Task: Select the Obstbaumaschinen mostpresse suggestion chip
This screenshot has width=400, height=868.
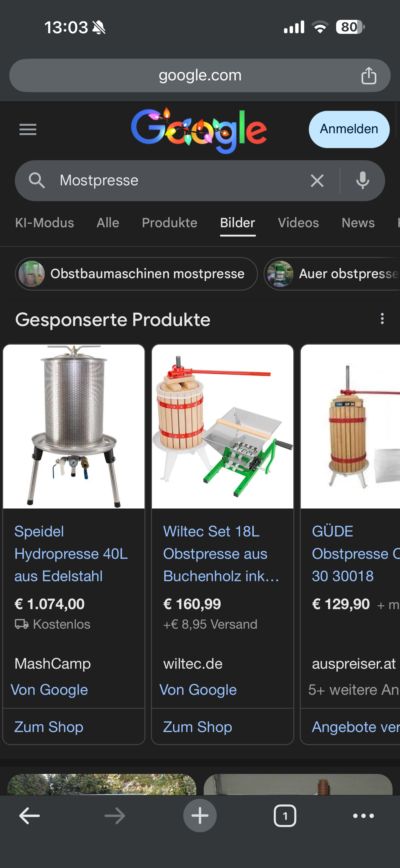Action: coord(136,274)
